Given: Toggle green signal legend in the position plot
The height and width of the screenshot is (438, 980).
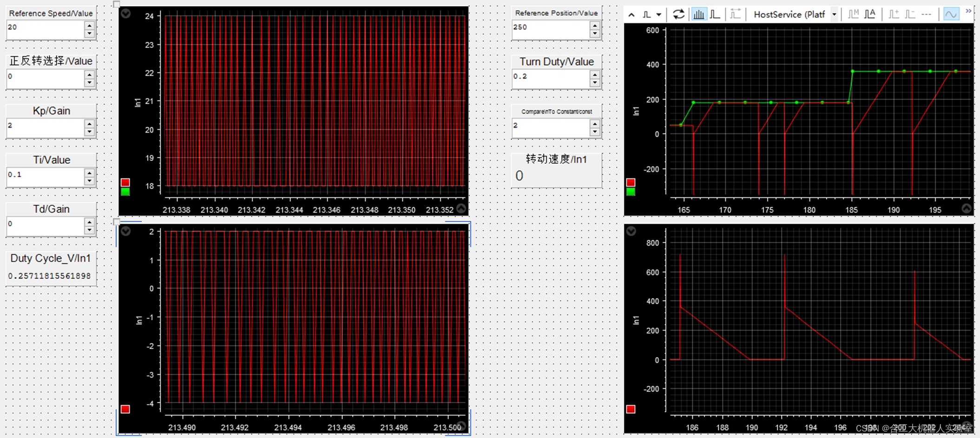Looking at the screenshot, I should (x=631, y=192).
